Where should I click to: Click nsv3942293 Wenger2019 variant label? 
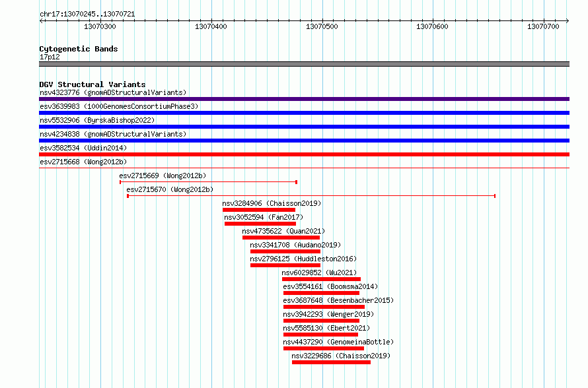(x=328, y=314)
